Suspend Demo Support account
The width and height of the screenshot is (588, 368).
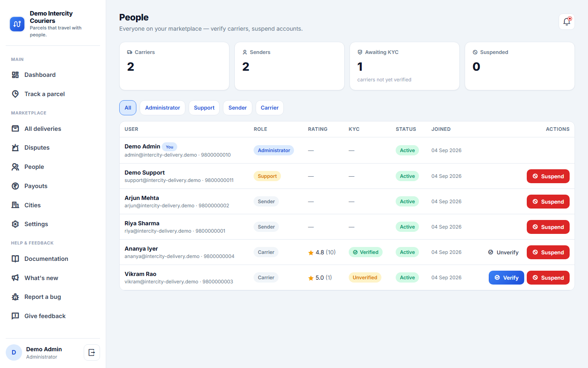point(548,176)
